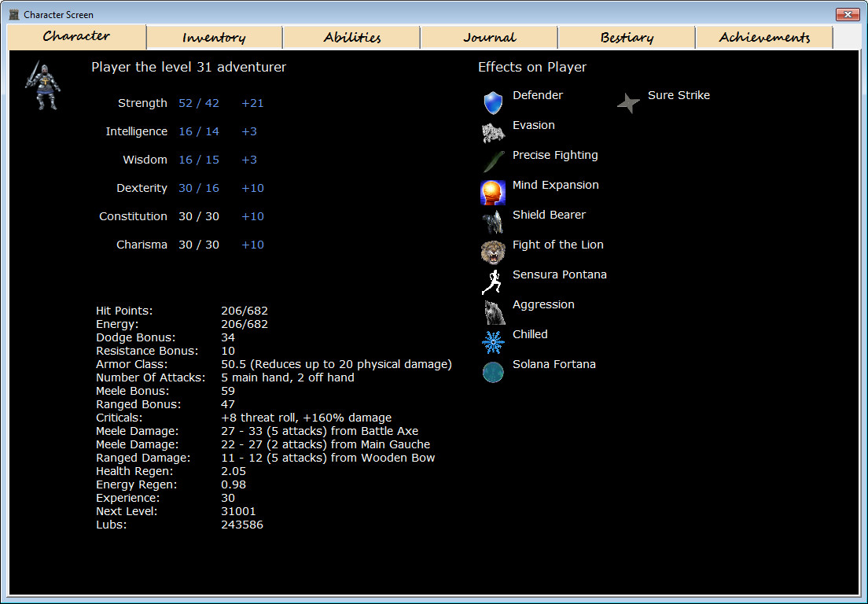Open the Abilities tab

point(351,36)
